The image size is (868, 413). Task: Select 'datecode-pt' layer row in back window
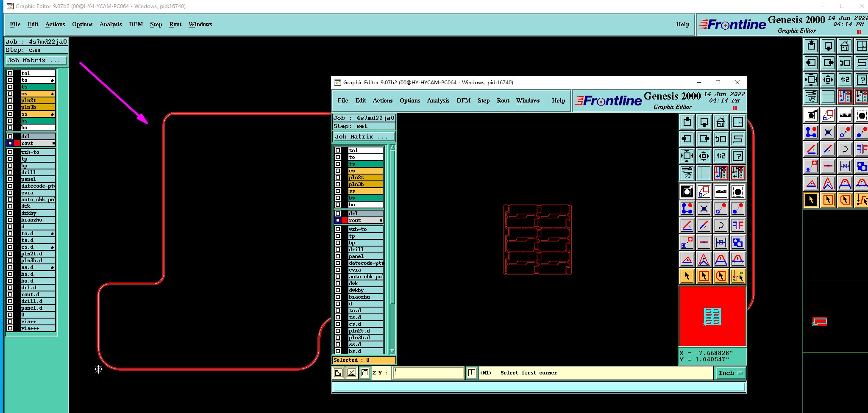pyautogui.click(x=38, y=186)
